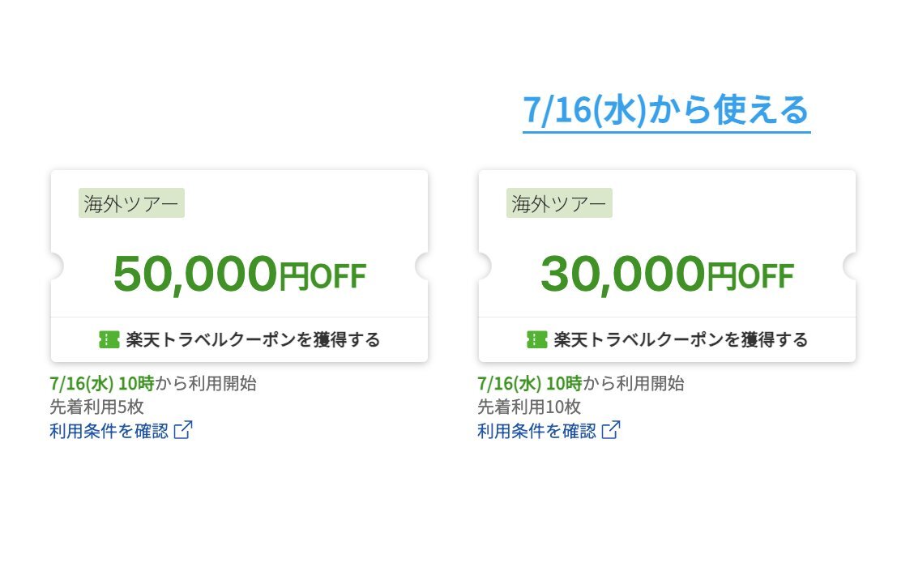This screenshot has height=588, width=914.
Task: Click the 先着利用5枚 label
Action: (x=96, y=407)
